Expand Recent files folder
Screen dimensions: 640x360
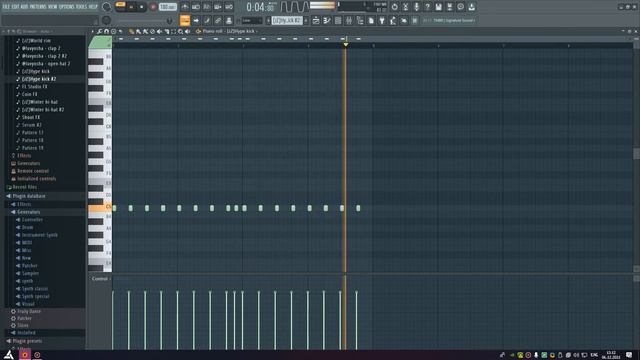(x=24, y=187)
